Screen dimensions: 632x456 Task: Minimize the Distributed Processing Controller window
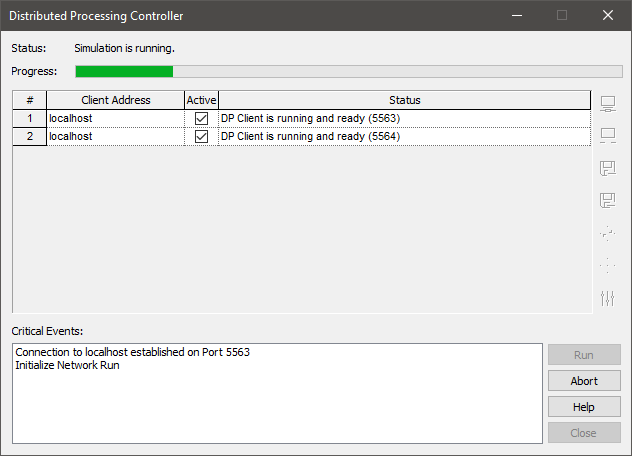(x=517, y=15)
